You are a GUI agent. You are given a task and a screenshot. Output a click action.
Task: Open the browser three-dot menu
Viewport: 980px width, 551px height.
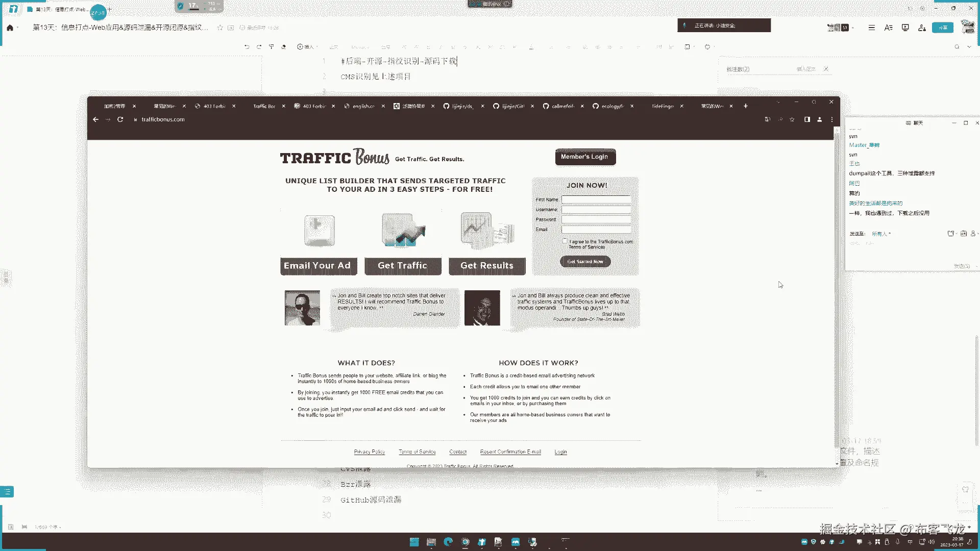tap(832, 119)
